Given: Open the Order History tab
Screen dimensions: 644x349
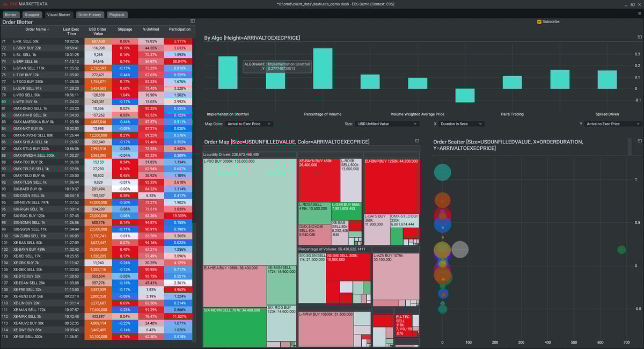Looking at the screenshot, I should (x=90, y=15).
